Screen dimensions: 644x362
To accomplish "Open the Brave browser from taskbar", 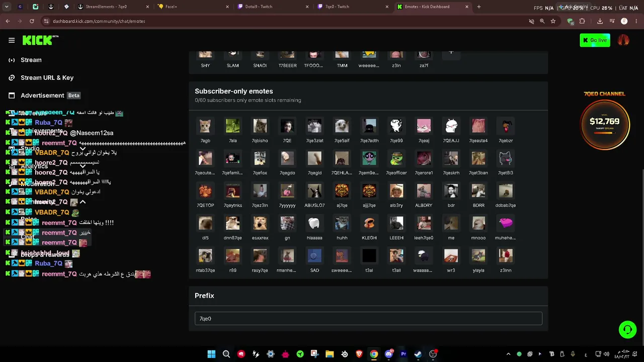I will point(359,354).
